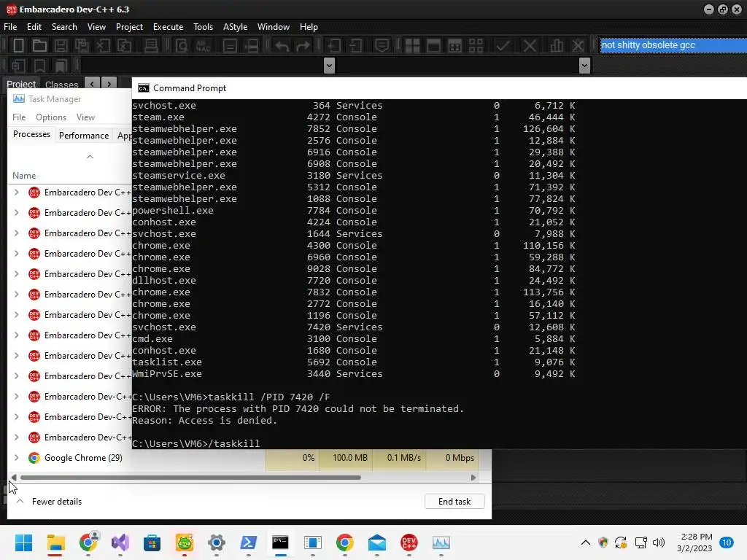
Task: Click the Find magnifier icon in Dev-C++ toolbar
Action: click(x=182, y=46)
